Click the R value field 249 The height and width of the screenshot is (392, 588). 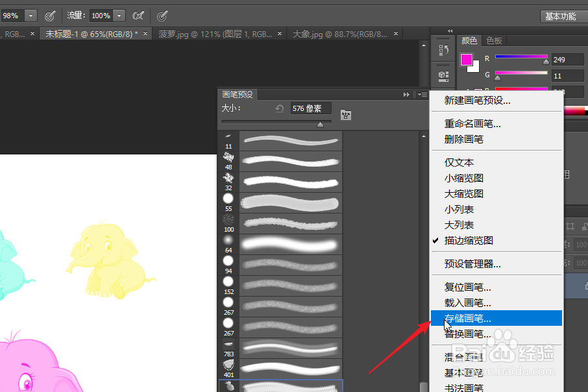coord(568,60)
